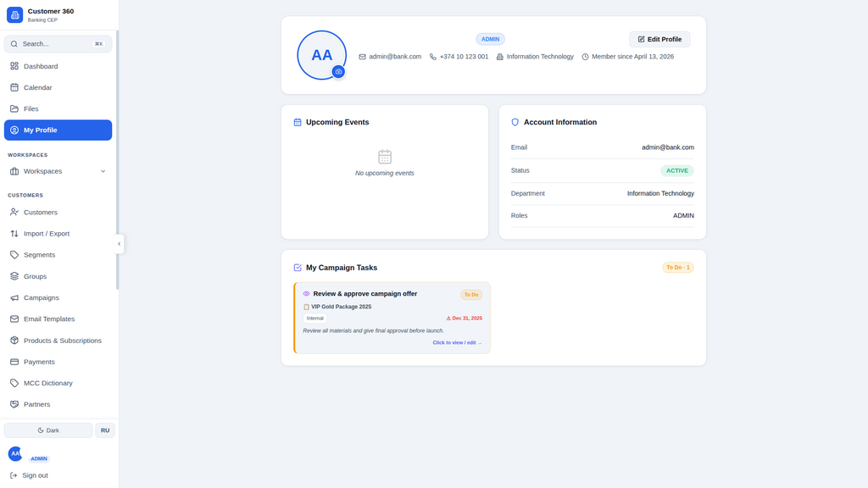This screenshot has width=868, height=488.
Task: Open Import / Export page
Action: point(58,234)
